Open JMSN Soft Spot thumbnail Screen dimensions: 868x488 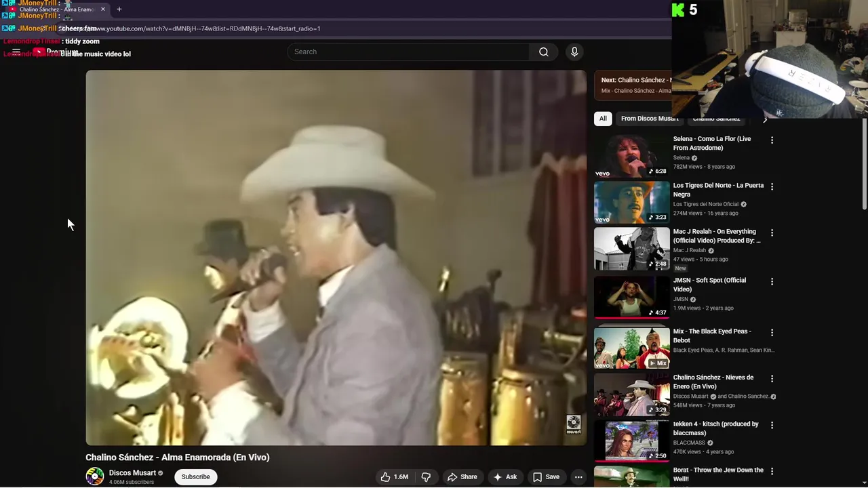632,297
